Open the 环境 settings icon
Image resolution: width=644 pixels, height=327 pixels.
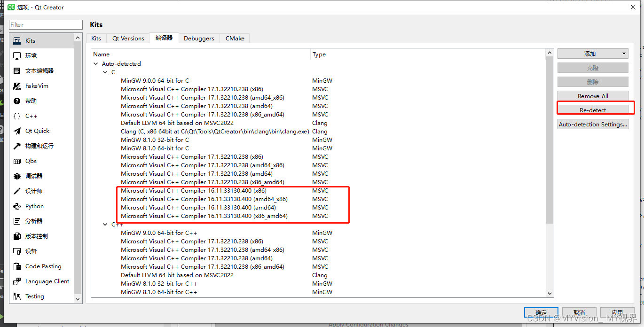click(17, 56)
